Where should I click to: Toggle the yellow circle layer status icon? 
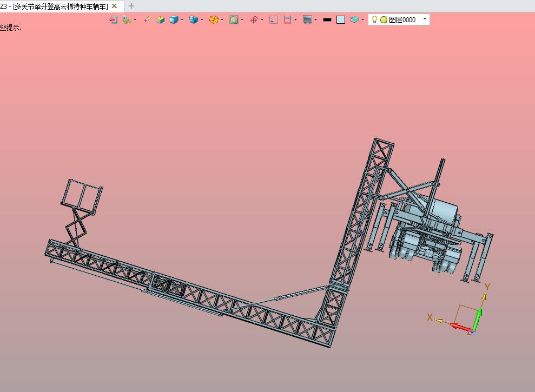[x=384, y=19]
